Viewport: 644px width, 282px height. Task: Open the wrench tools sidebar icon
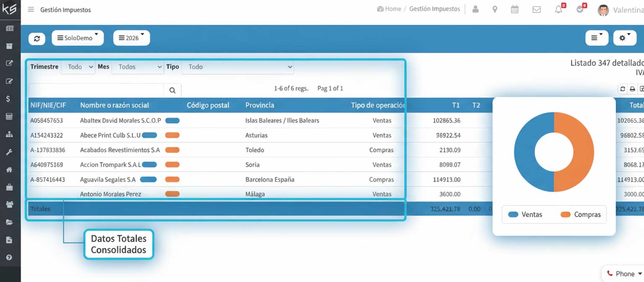pos(9,152)
